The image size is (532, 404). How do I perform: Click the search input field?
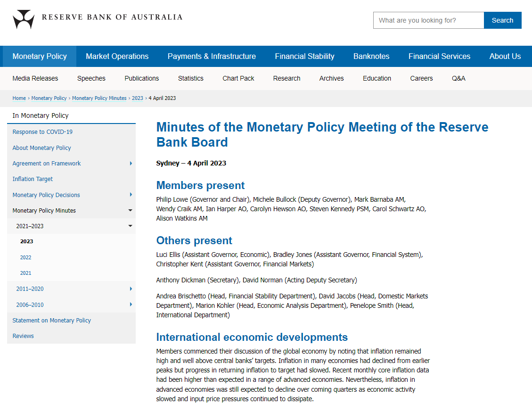click(428, 20)
